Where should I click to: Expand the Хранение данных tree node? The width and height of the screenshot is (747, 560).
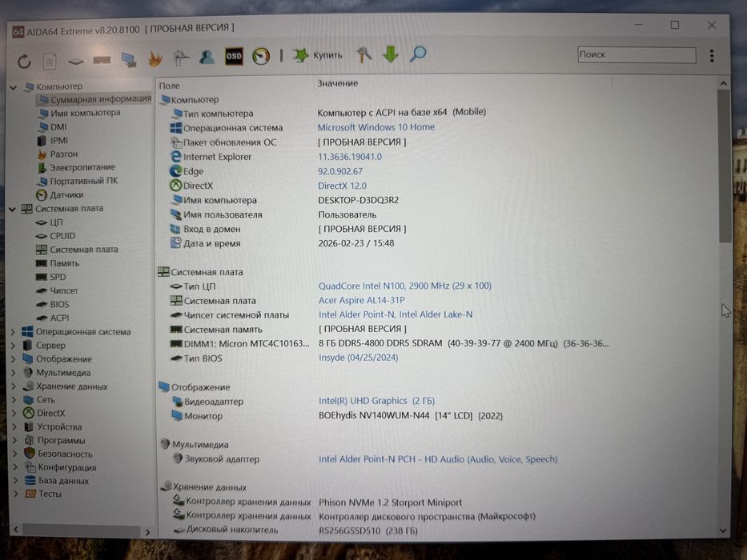pos(14,386)
